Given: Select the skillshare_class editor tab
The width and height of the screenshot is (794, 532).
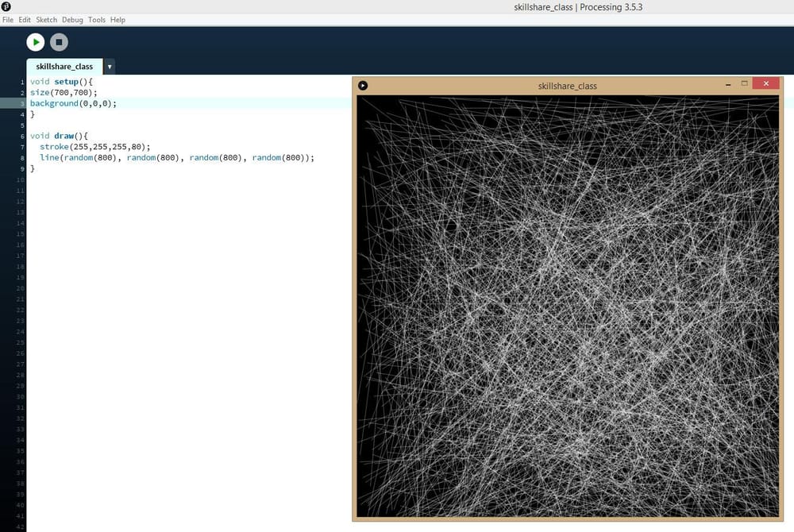Looking at the screenshot, I should point(64,67).
